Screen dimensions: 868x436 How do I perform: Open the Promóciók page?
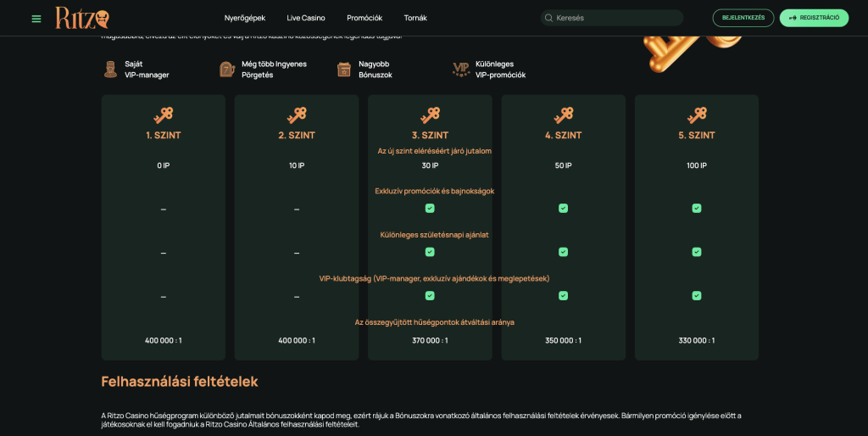tap(364, 18)
